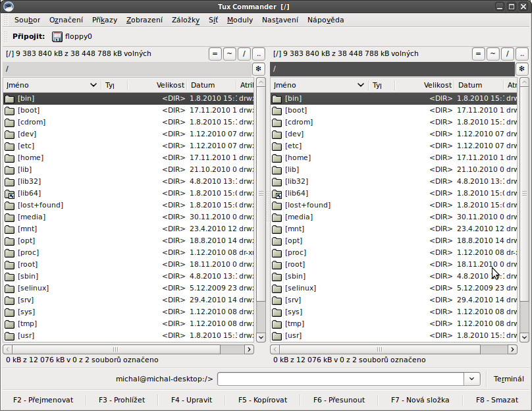Open the Soubor menu
The width and height of the screenshot is (532, 411).
27,20
